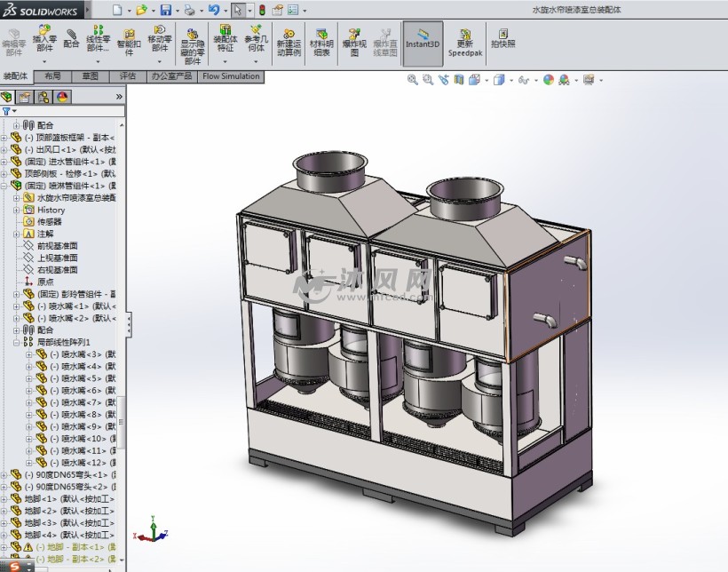Switch to the ConfigurationManager panel tab icon
728x572 pixels.
pos(44,97)
